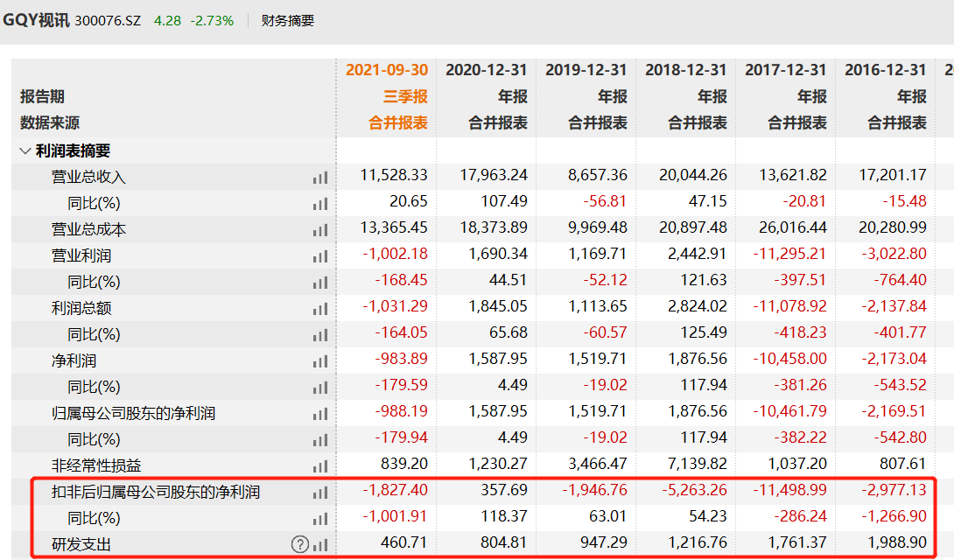Open chart icon for 净利润 row
Viewport: 954px width, 560px height.
click(320, 361)
